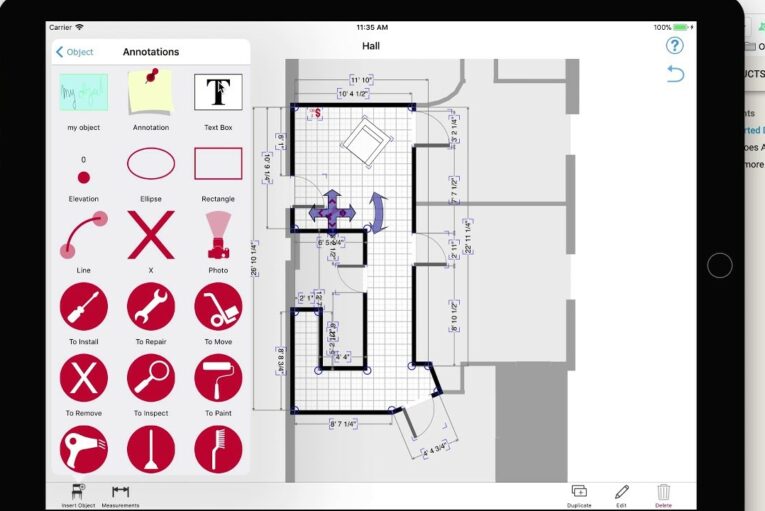Click the 8' 8 3/4" vertical dimension
This screenshot has height=511, width=765.
click(281, 361)
